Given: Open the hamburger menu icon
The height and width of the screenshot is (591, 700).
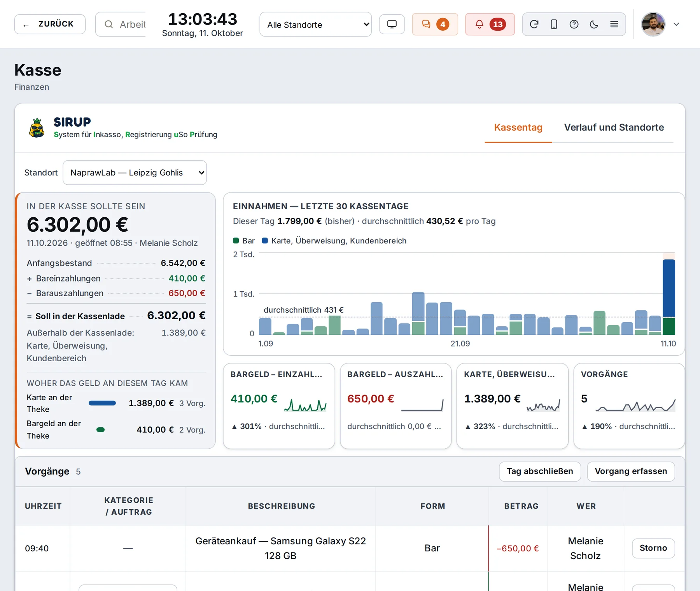Looking at the screenshot, I should pos(614,24).
